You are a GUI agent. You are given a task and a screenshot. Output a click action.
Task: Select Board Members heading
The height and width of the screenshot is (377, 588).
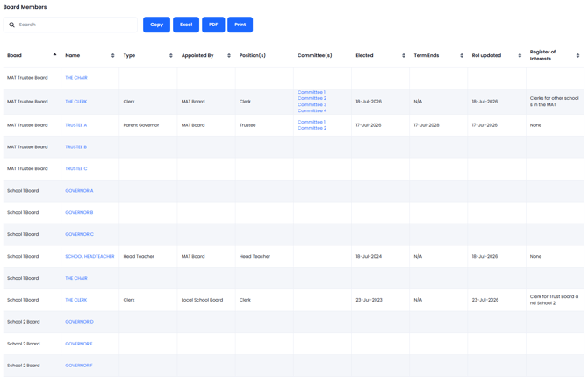click(x=25, y=7)
